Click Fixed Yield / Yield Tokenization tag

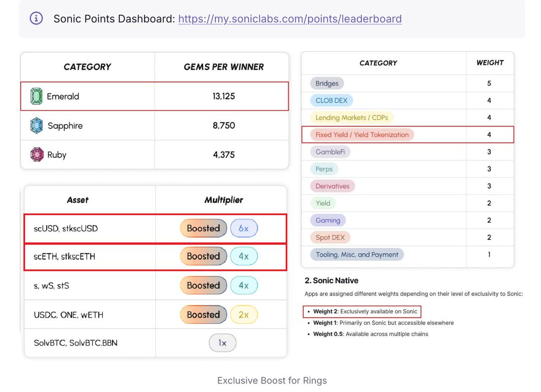pos(362,135)
